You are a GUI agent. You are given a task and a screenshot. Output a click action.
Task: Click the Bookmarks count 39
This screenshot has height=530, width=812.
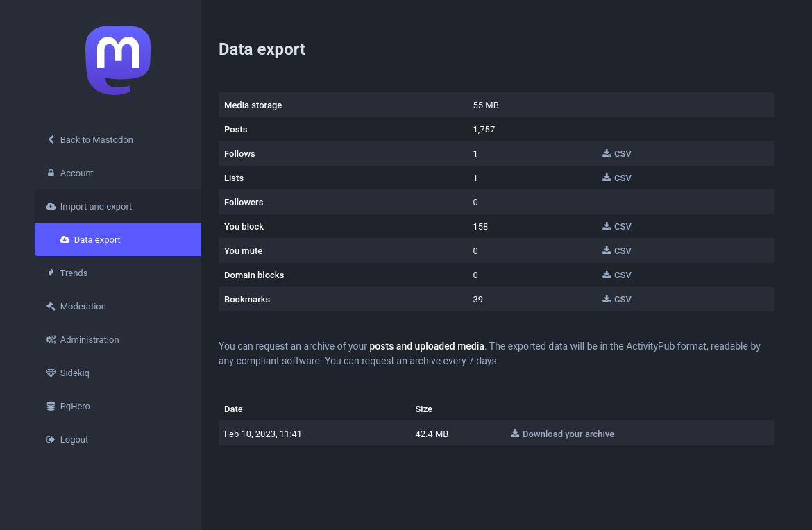point(477,300)
